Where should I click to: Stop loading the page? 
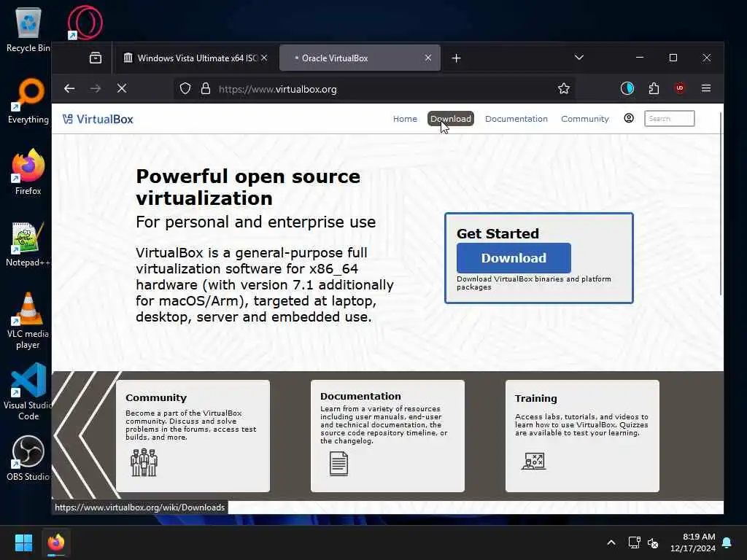click(x=122, y=88)
